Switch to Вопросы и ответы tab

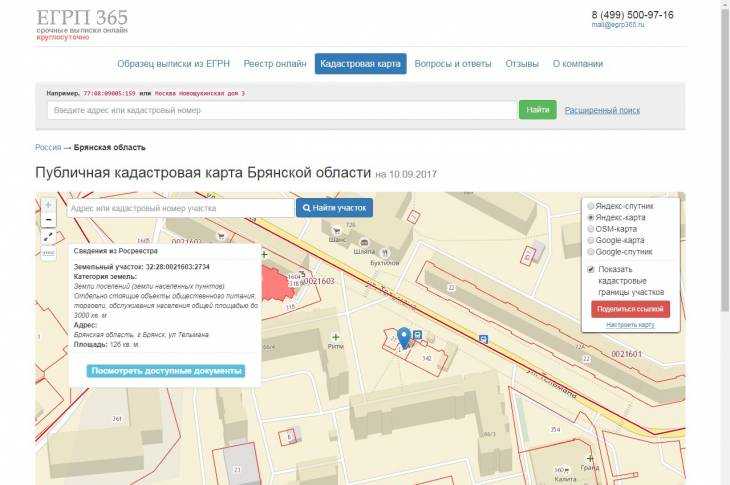pos(452,64)
